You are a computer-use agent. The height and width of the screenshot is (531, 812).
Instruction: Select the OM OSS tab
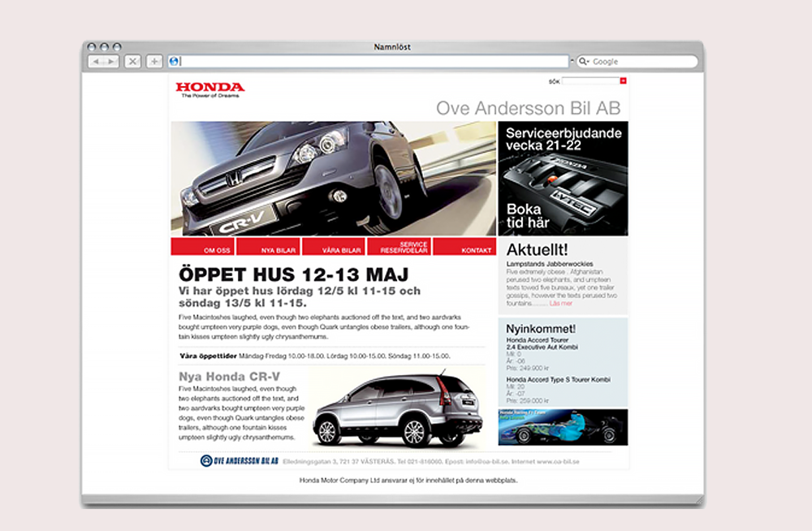pyautogui.click(x=216, y=248)
